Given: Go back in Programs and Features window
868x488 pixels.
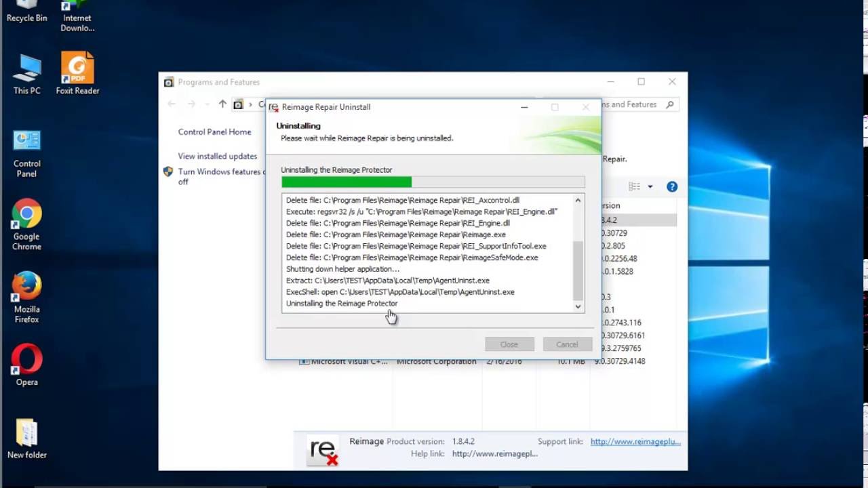Looking at the screenshot, I should 172,104.
